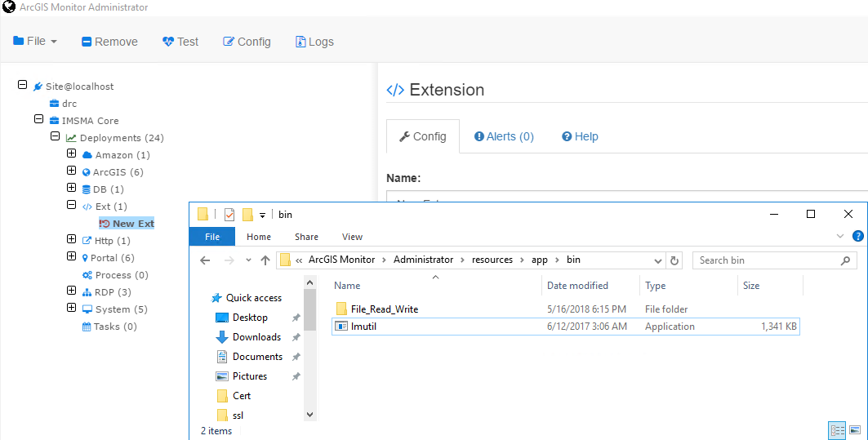
Task: Open Logs from the toolbar
Action: point(314,42)
